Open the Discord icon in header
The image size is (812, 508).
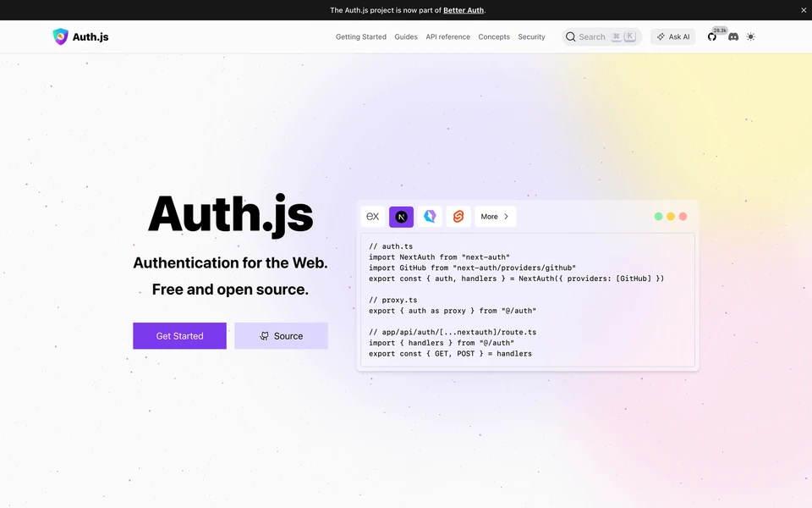(733, 36)
